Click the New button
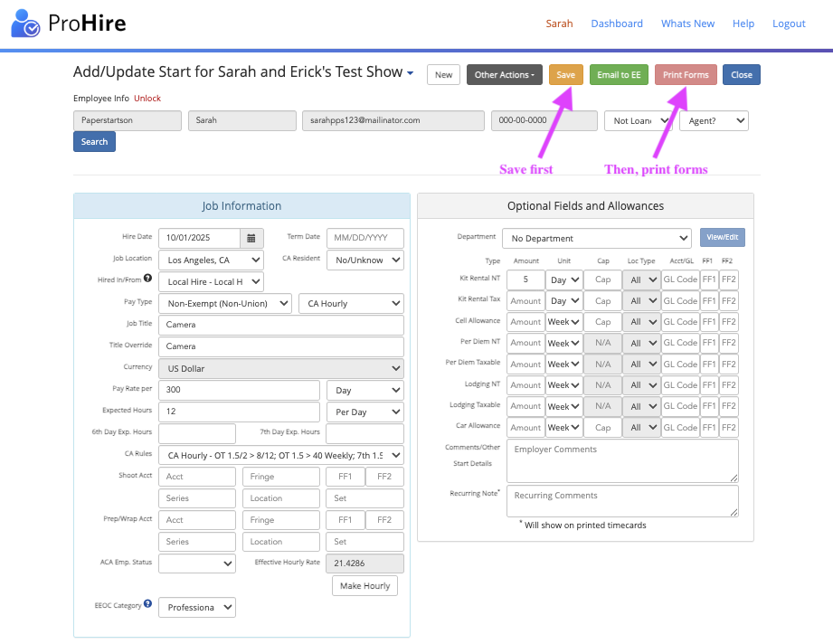The image size is (833, 644). 443,75
